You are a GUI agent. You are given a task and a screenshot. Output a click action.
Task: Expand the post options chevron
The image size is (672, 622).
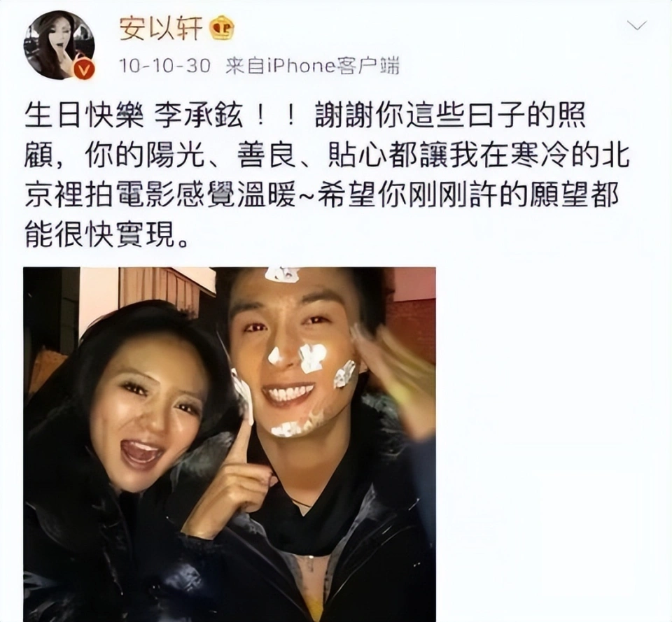point(636,26)
